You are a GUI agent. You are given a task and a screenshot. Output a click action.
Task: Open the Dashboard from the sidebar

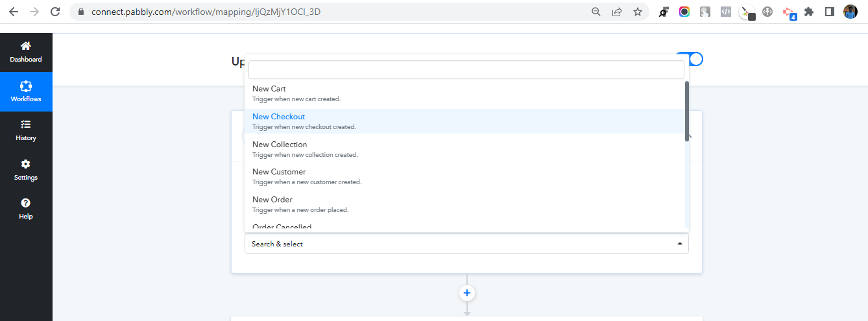click(x=26, y=53)
